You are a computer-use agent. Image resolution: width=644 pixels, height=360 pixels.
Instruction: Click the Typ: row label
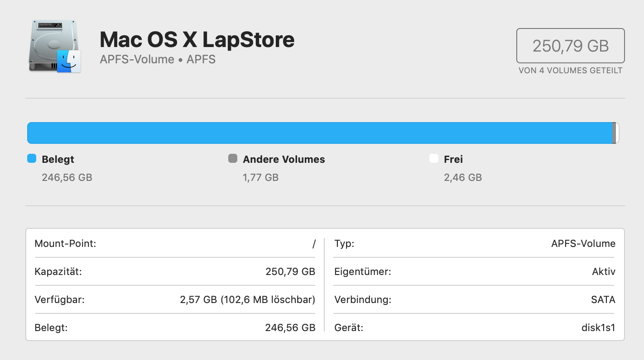click(344, 244)
